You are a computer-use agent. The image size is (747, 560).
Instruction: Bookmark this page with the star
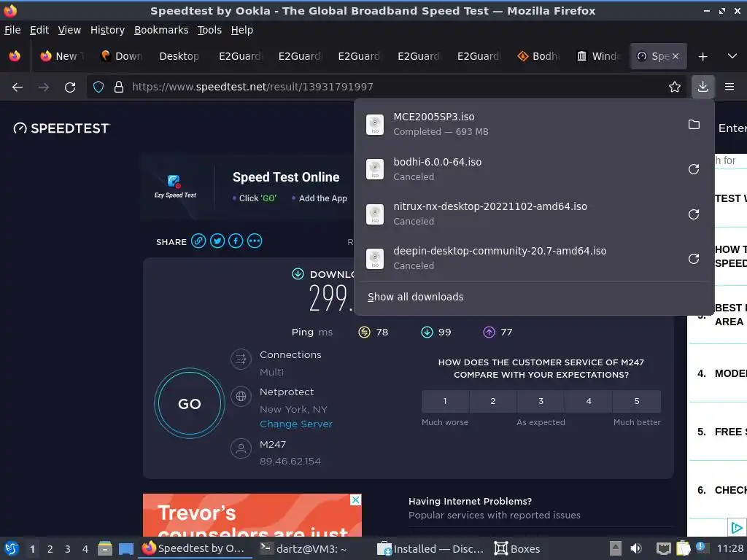[x=675, y=87]
